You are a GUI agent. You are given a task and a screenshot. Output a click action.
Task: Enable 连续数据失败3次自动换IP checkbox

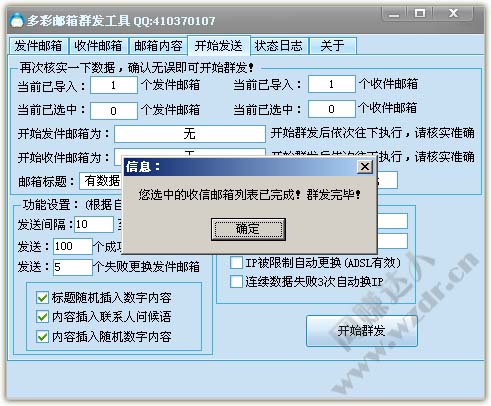coord(236,282)
